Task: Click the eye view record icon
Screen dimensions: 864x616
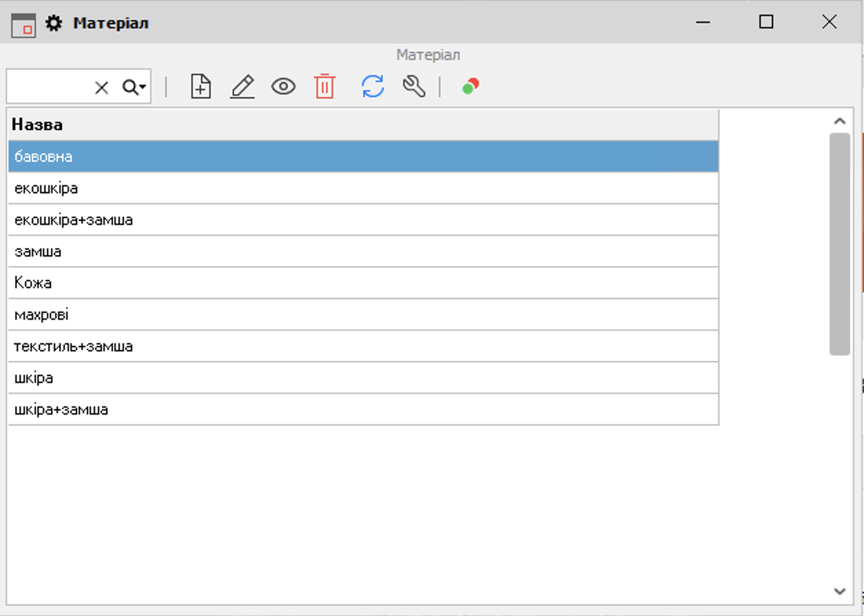Action: 283,87
